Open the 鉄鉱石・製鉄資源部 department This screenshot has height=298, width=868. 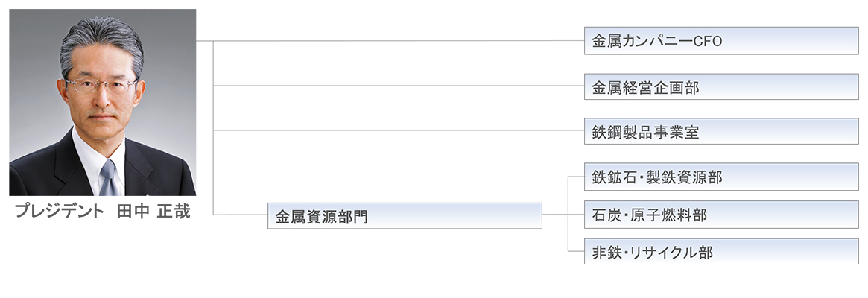point(720,177)
